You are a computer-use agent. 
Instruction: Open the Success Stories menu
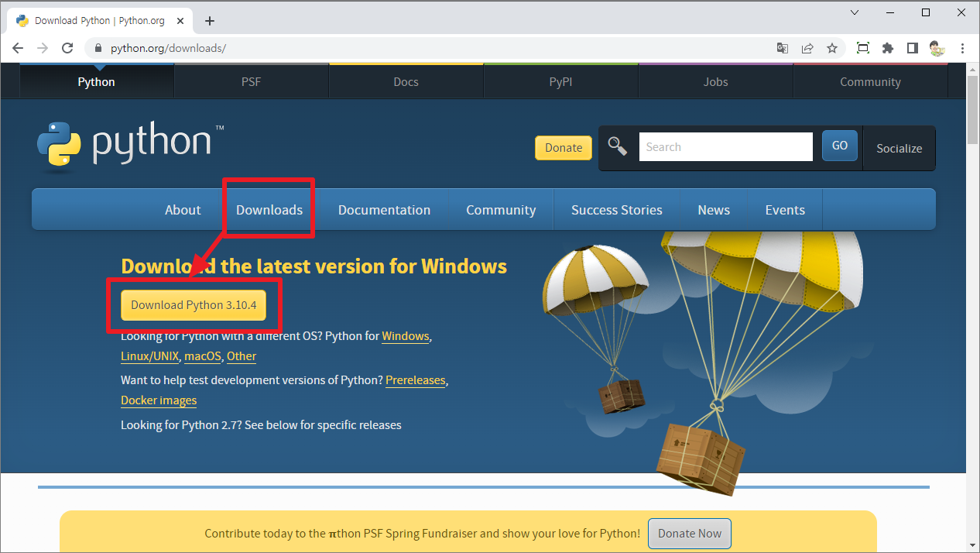click(617, 210)
